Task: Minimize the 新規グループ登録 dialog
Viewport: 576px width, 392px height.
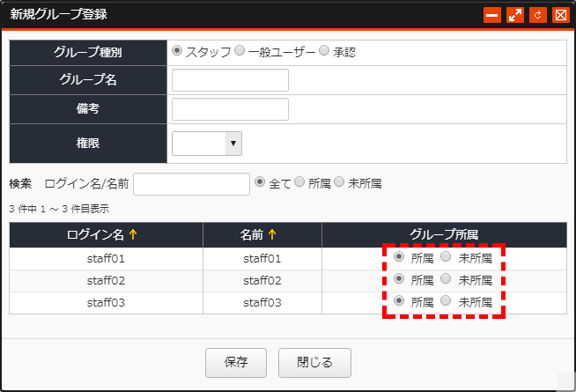Action: click(x=491, y=15)
